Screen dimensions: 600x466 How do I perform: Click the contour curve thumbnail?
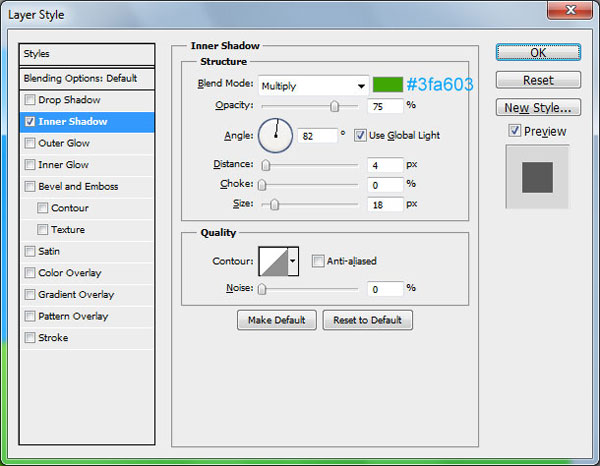tap(274, 261)
